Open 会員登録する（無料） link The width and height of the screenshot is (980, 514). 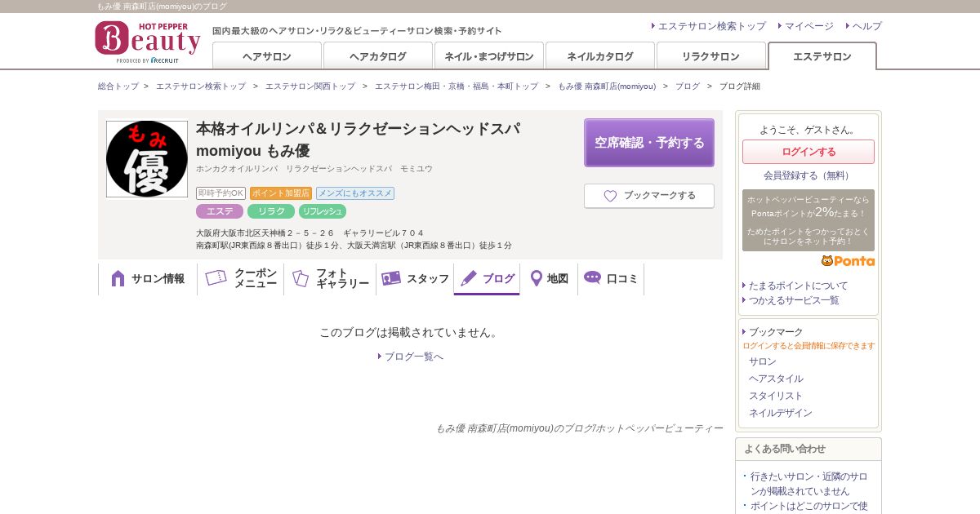click(x=808, y=175)
